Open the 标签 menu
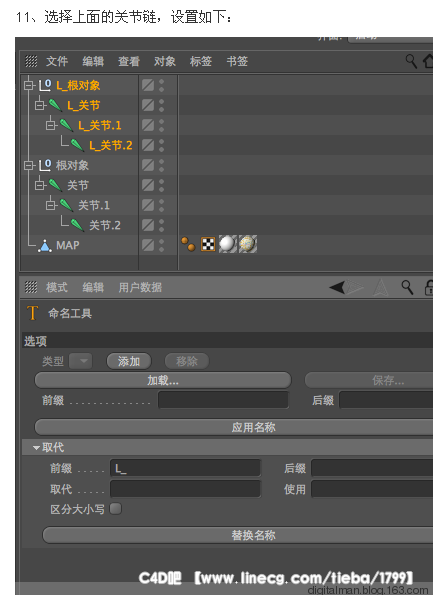The width and height of the screenshot is (439, 595). point(201,61)
